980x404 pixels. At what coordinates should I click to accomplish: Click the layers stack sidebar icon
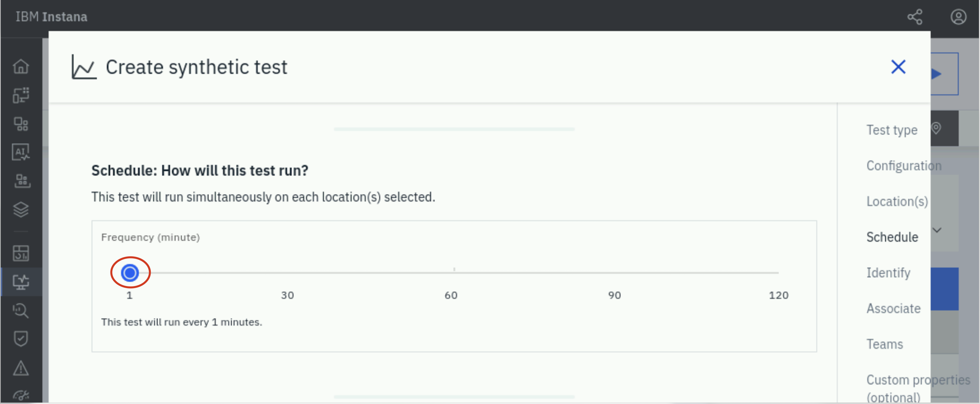pyautogui.click(x=21, y=209)
